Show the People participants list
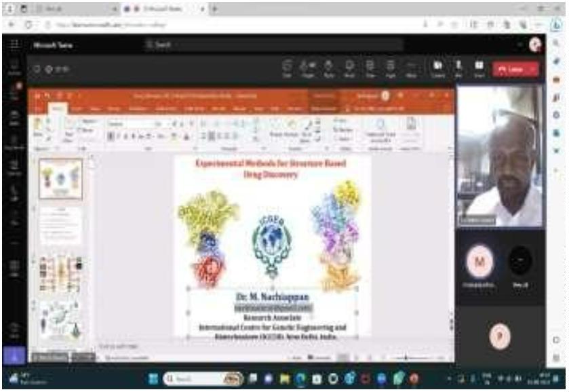 pyautogui.click(x=309, y=69)
